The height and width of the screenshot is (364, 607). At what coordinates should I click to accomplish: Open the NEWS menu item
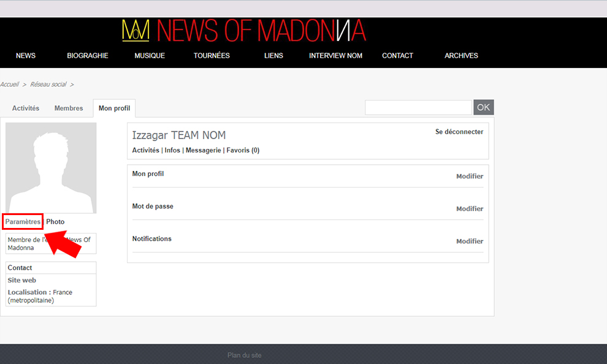click(x=26, y=56)
